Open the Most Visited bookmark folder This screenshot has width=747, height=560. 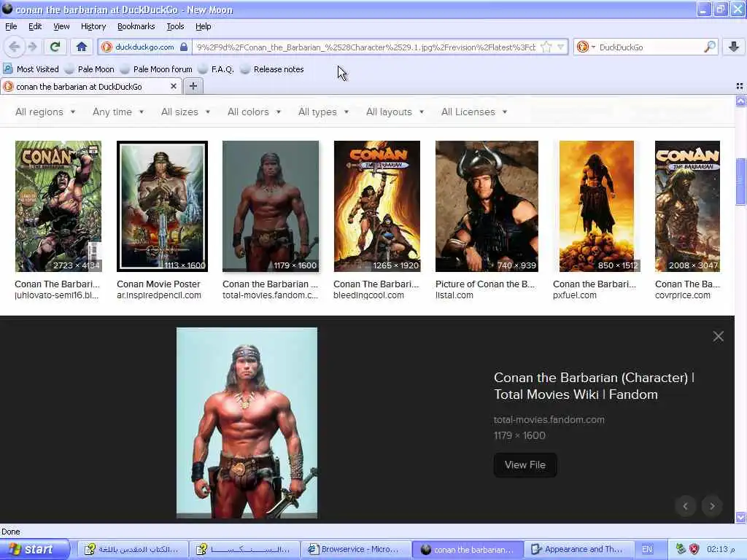pos(31,69)
